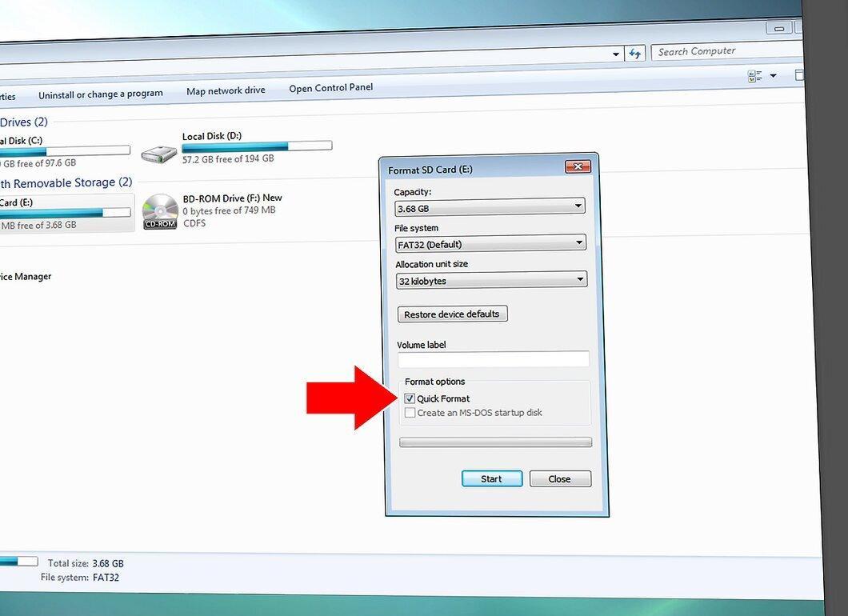Click Restore device defaults button
The width and height of the screenshot is (848, 616).
452,314
